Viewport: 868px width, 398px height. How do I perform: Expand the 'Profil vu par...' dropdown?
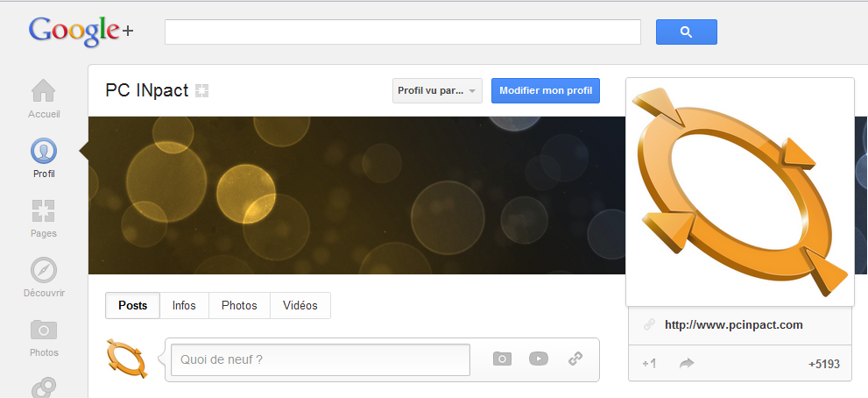(437, 90)
